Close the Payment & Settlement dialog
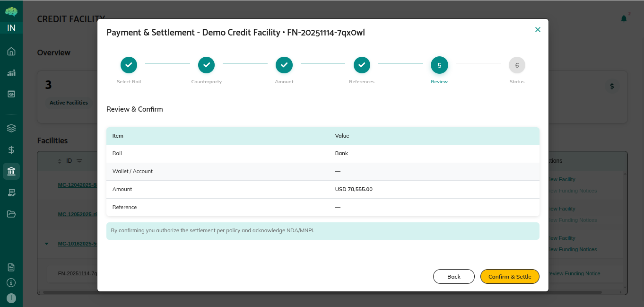 point(538,30)
